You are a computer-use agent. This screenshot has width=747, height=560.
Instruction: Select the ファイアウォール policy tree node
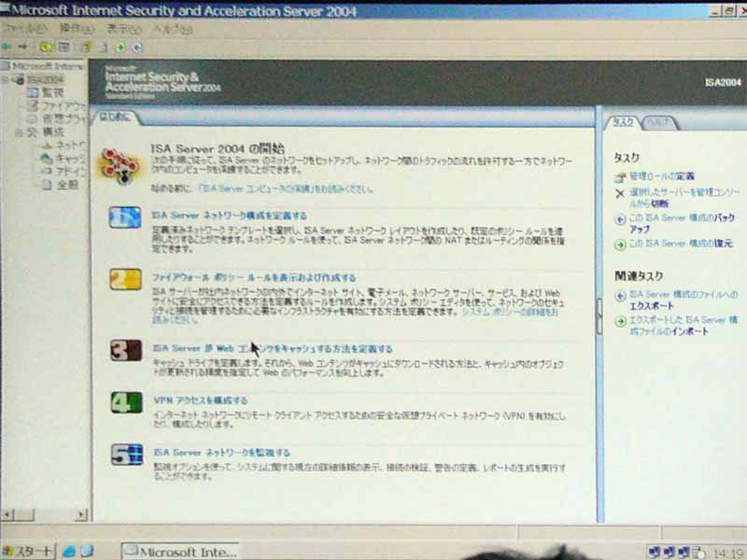point(57,105)
